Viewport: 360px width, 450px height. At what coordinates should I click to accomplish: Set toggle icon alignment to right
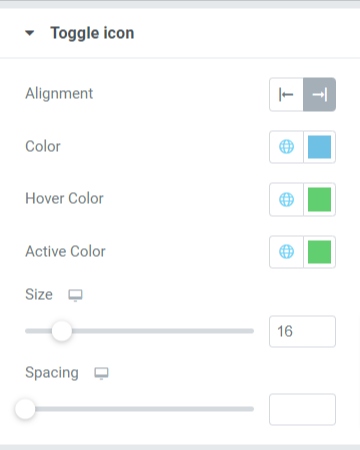tap(319, 95)
